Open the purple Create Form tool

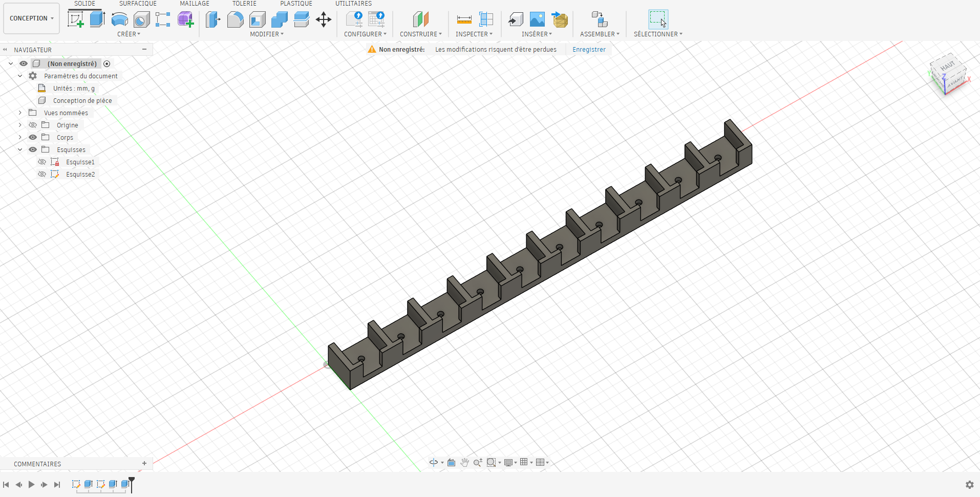(185, 19)
